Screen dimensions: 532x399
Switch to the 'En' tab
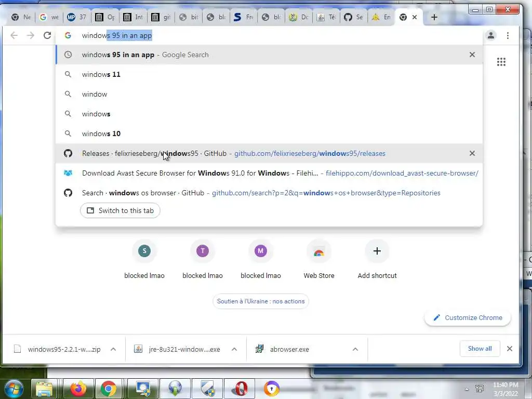(x=381, y=17)
